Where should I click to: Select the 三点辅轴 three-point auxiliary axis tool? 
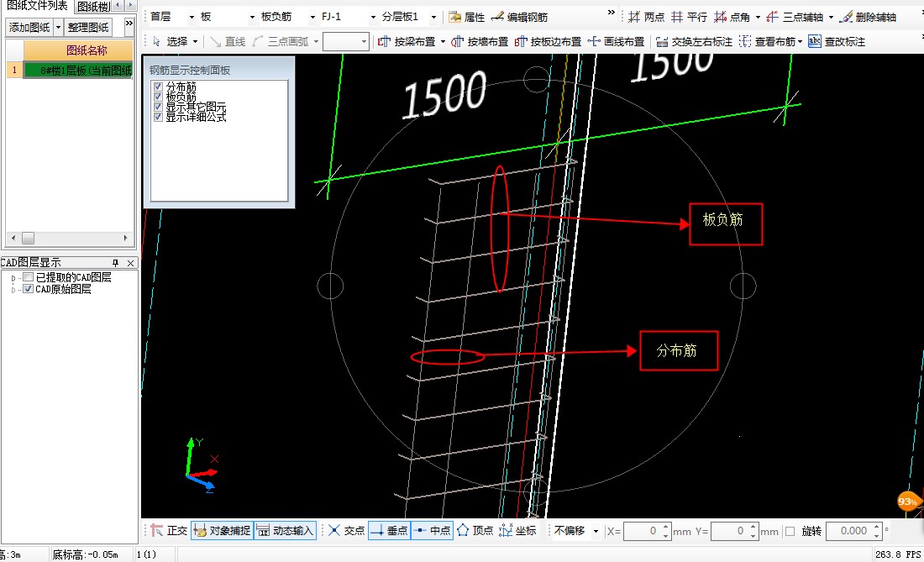coord(795,17)
